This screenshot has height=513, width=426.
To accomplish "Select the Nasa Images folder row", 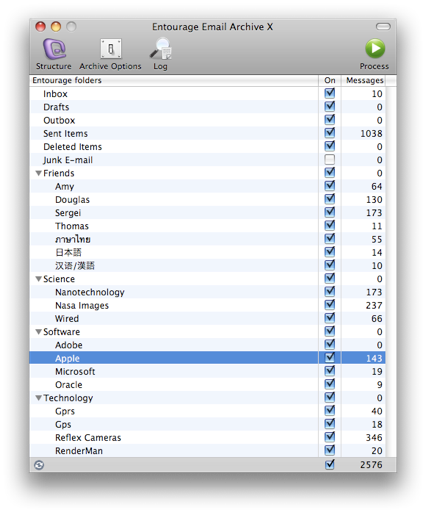I will 207,305.
